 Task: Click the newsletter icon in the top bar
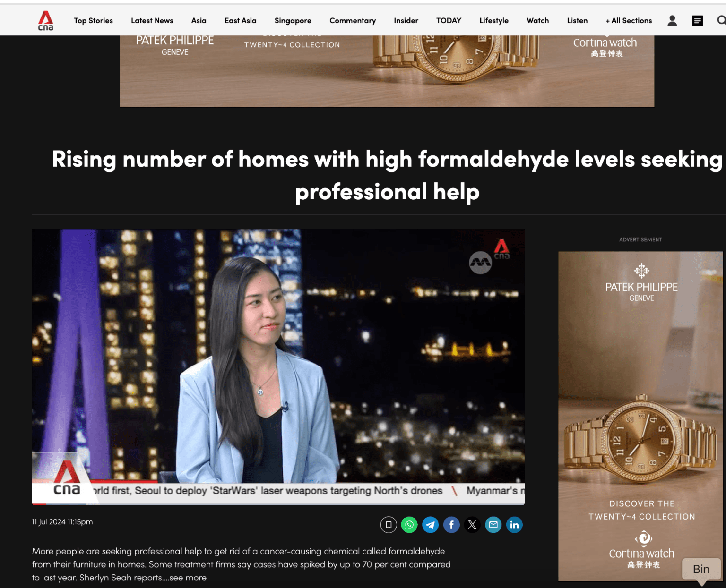[x=697, y=20]
